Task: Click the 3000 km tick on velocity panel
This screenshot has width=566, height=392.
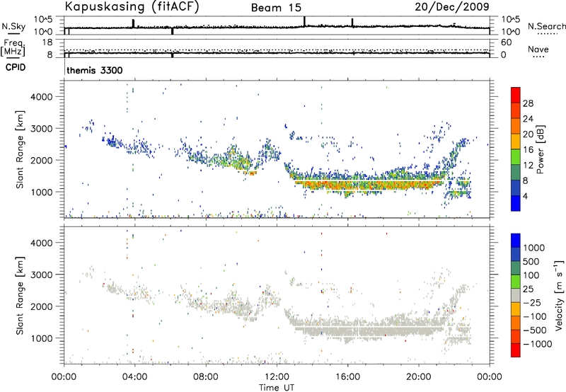Action: click(41, 275)
